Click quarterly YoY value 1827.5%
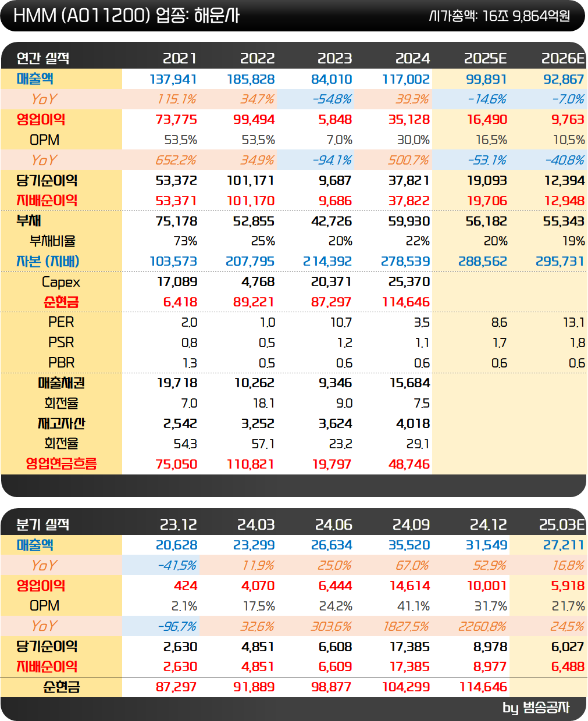Viewport: 588px width, 721px height. pyautogui.click(x=407, y=627)
